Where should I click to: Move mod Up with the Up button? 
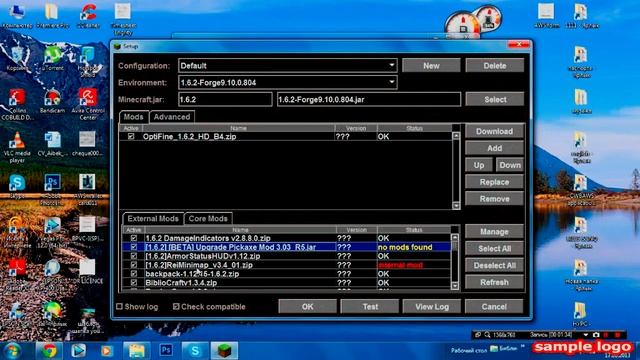[x=479, y=165]
